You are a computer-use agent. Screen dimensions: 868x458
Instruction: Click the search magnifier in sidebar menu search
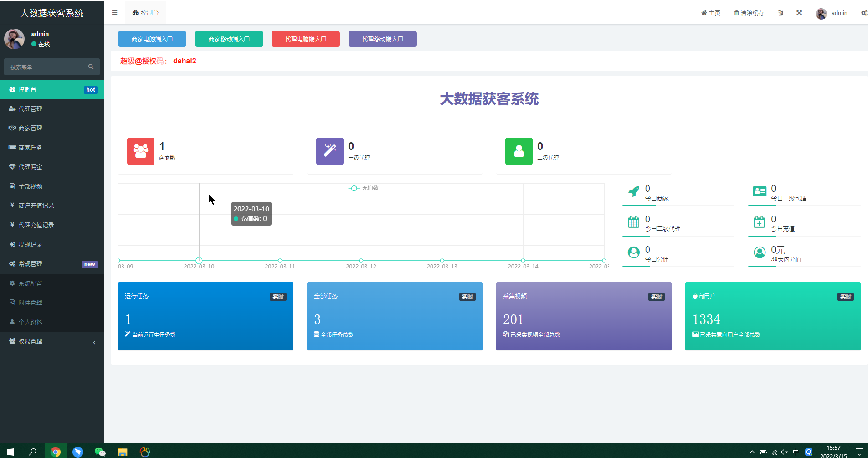(91, 67)
